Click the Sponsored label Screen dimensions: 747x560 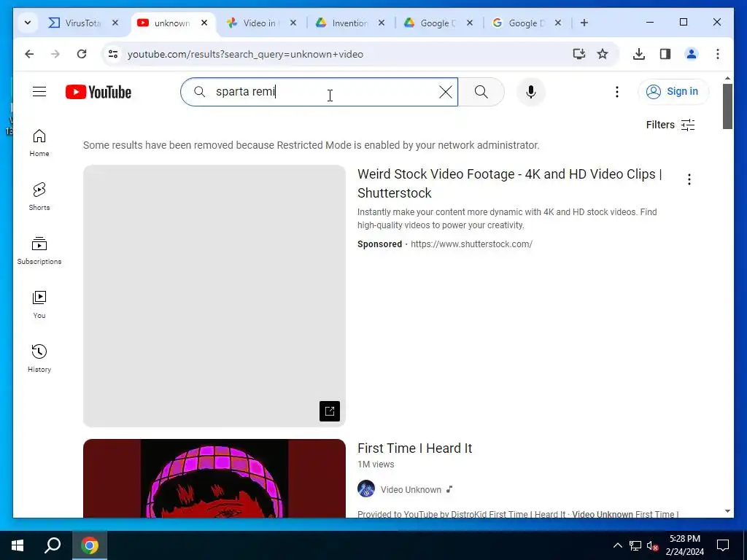tap(379, 244)
